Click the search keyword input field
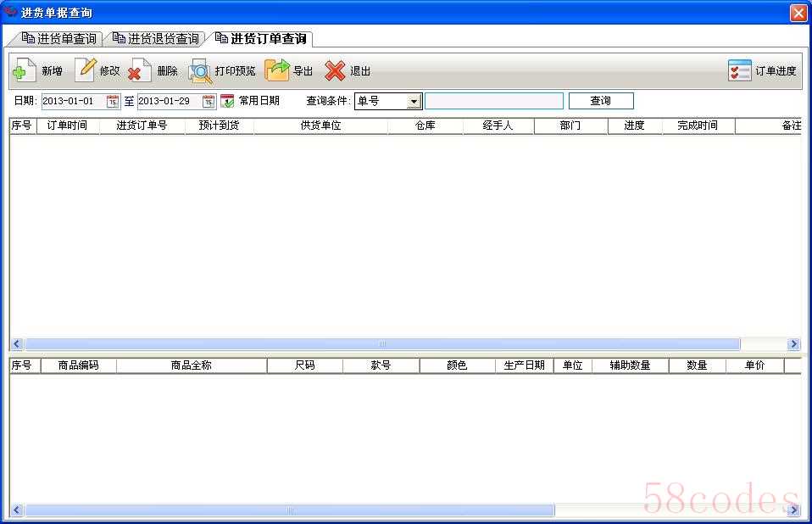The height and width of the screenshot is (524, 812). (x=493, y=101)
